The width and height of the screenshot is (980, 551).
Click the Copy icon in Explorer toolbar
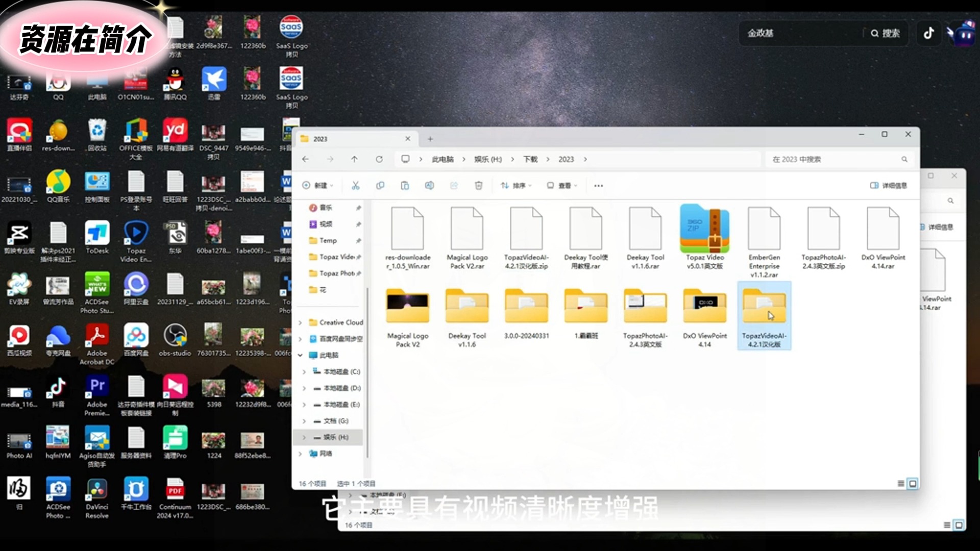click(x=380, y=186)
